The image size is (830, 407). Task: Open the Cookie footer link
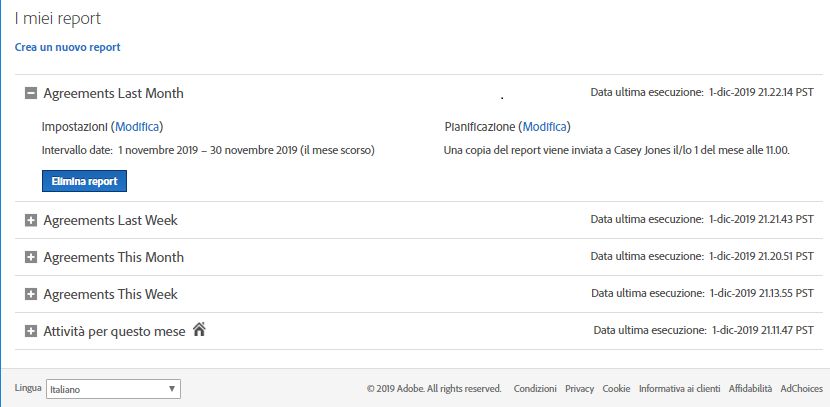pyautogui.click(x=616, y=388)
